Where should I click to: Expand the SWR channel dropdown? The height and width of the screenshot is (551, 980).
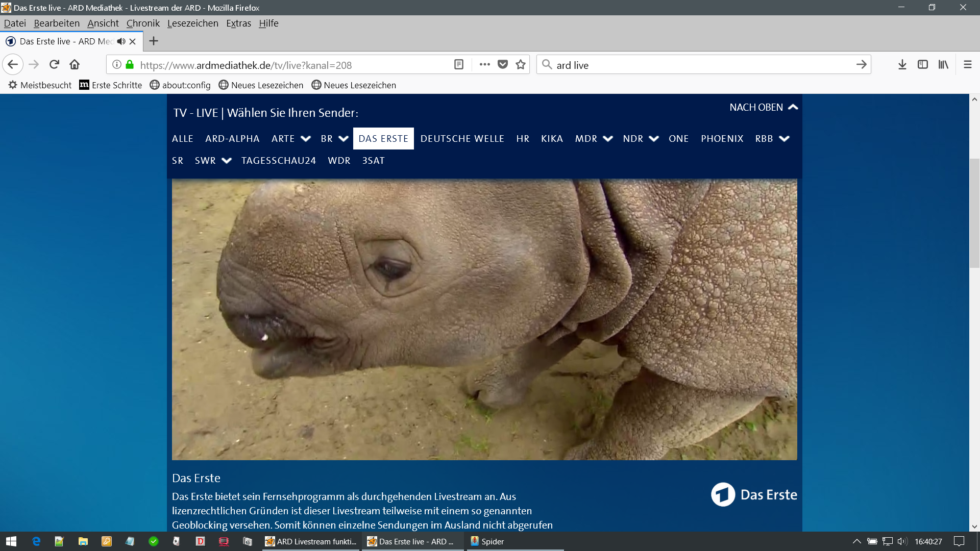point(227,161)
